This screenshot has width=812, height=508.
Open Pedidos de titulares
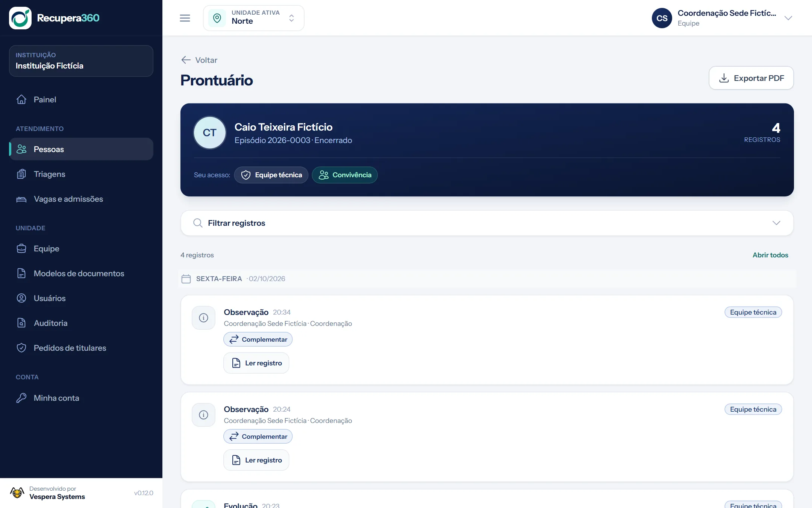tap(81, 348)
